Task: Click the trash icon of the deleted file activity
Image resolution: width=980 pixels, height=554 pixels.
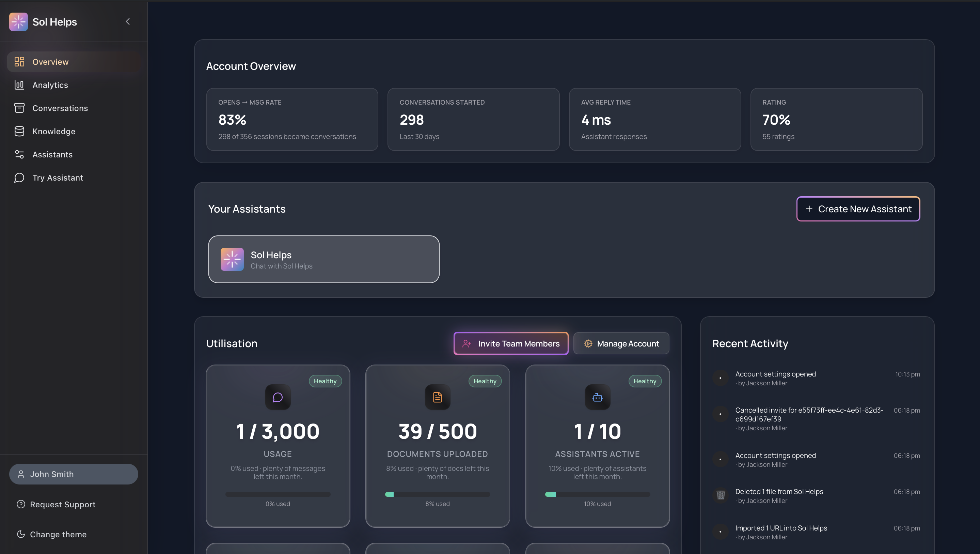Action: click(x=721, y=495)
